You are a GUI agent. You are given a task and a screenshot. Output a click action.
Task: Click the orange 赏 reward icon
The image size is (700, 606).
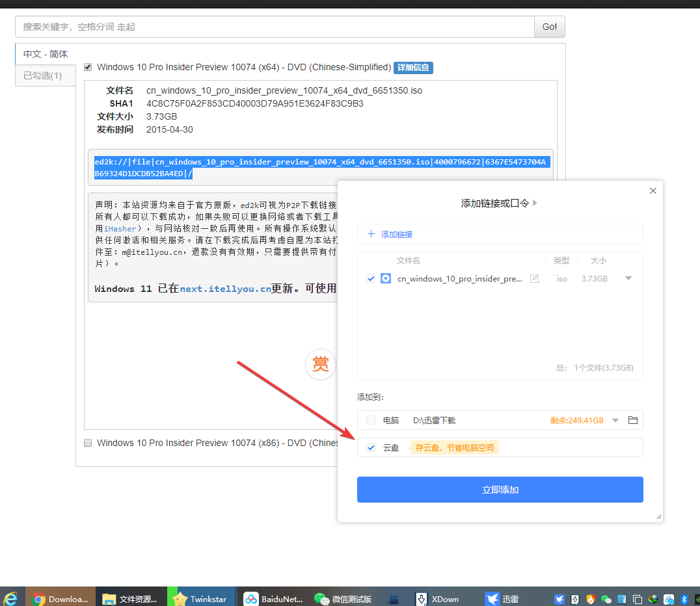click(321, 364)
